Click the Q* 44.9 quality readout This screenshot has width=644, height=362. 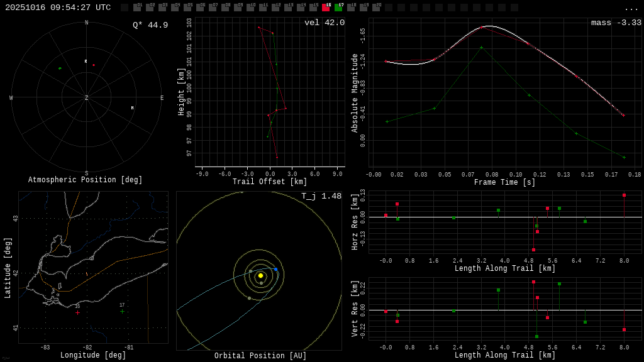tap(150, 25)
